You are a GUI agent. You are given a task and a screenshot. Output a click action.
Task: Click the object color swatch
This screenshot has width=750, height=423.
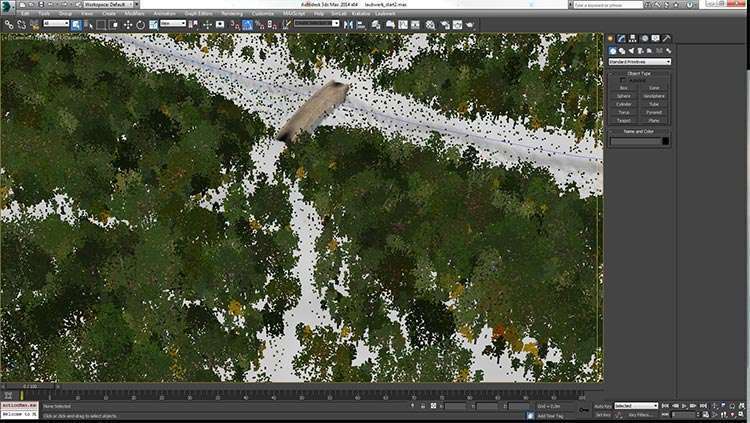tap(664, 141)
